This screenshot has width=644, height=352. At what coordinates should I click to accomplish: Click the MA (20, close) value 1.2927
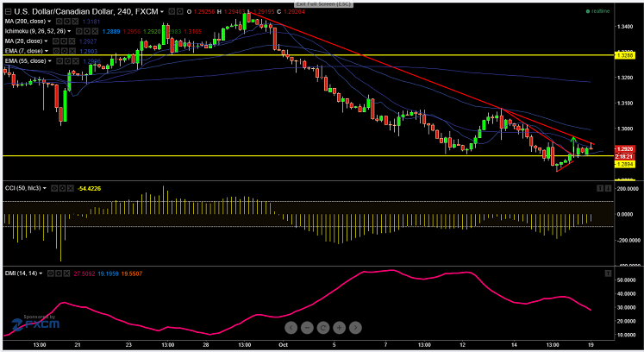point(88,41)
